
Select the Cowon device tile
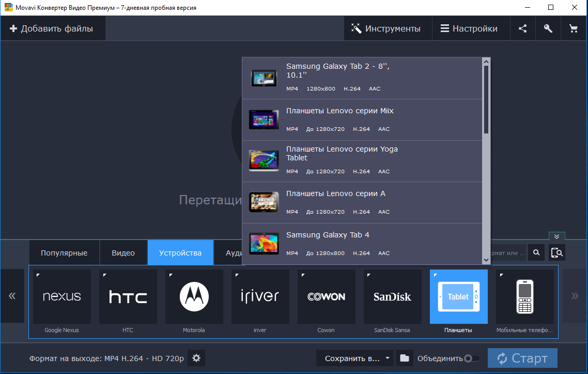click(x=326, y=296)
